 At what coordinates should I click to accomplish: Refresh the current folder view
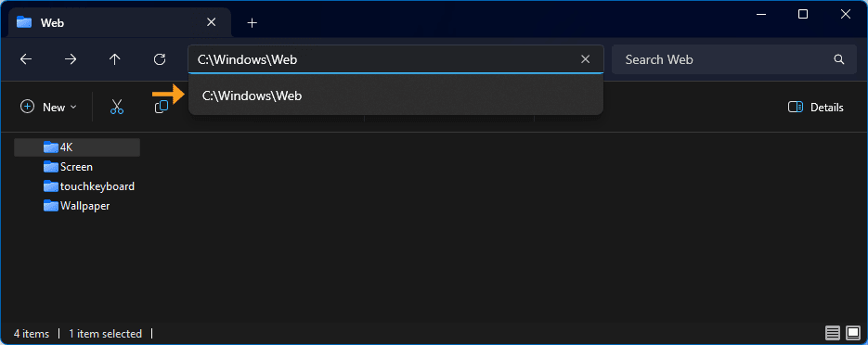tap(160, 59)
